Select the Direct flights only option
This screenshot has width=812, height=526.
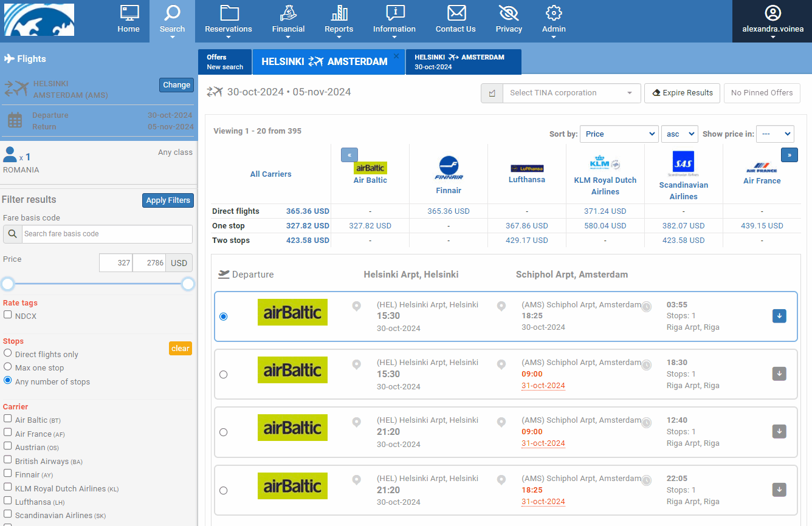(x=8, y=353)
